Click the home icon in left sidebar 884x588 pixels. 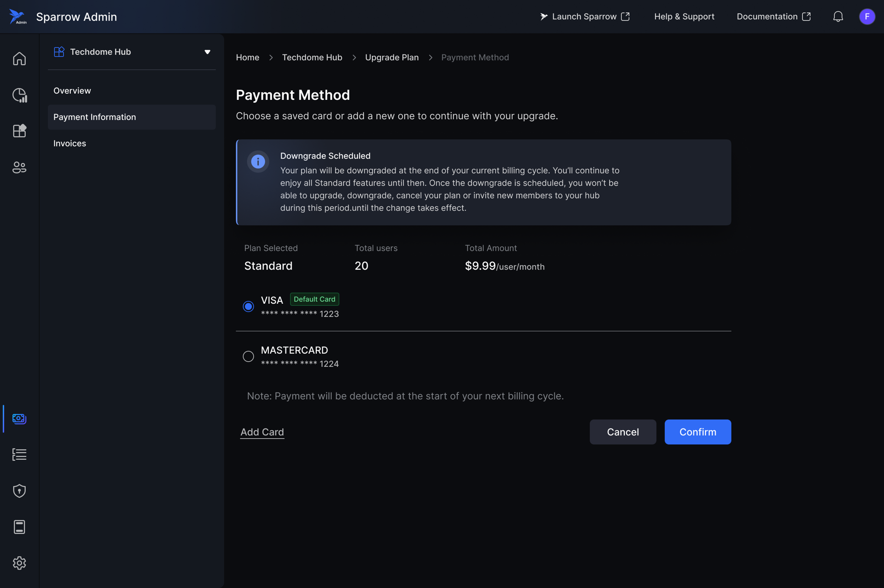19,58
